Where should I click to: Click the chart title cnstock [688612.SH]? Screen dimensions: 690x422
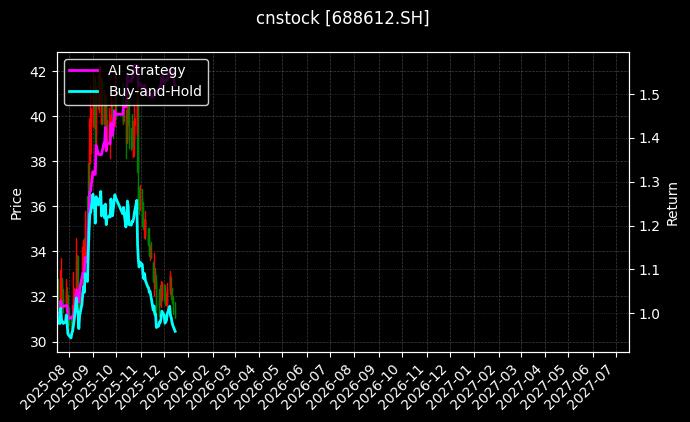coord(344,18)
